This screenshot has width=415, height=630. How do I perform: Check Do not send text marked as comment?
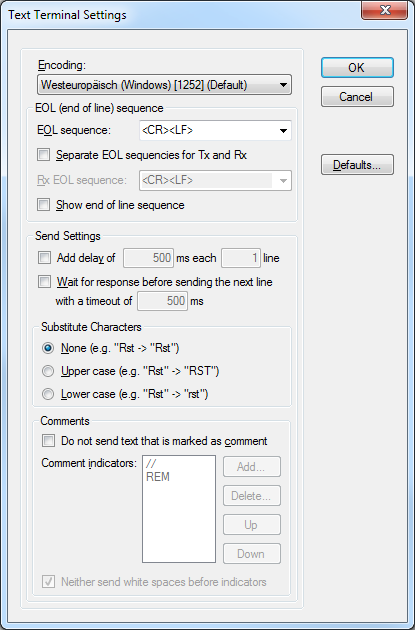48,441
